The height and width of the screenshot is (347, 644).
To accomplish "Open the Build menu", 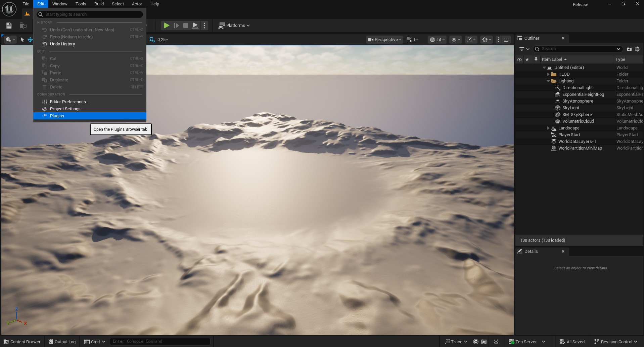I will pos(99,4).
